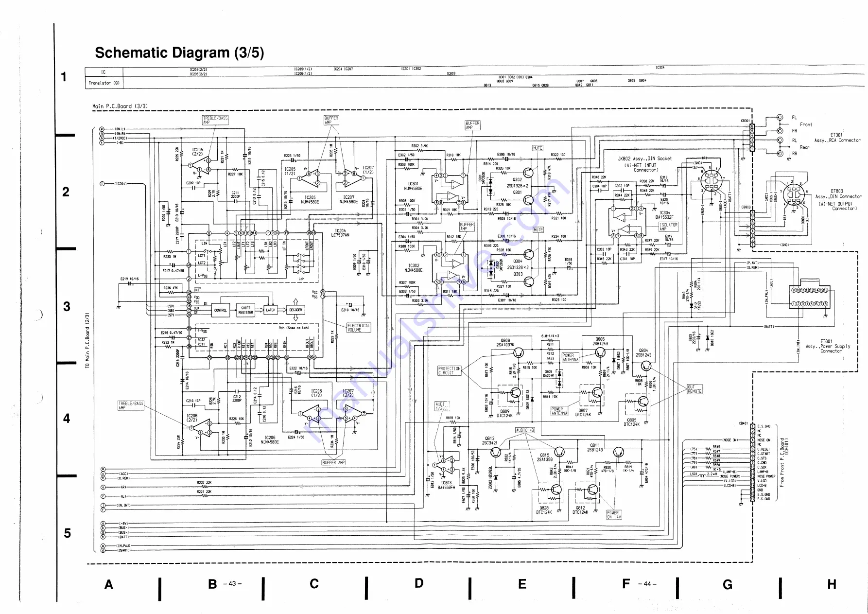Click the 'POWER ON 14V' boxed label
This screenshot has height=614, width=868.
(614, 515)
